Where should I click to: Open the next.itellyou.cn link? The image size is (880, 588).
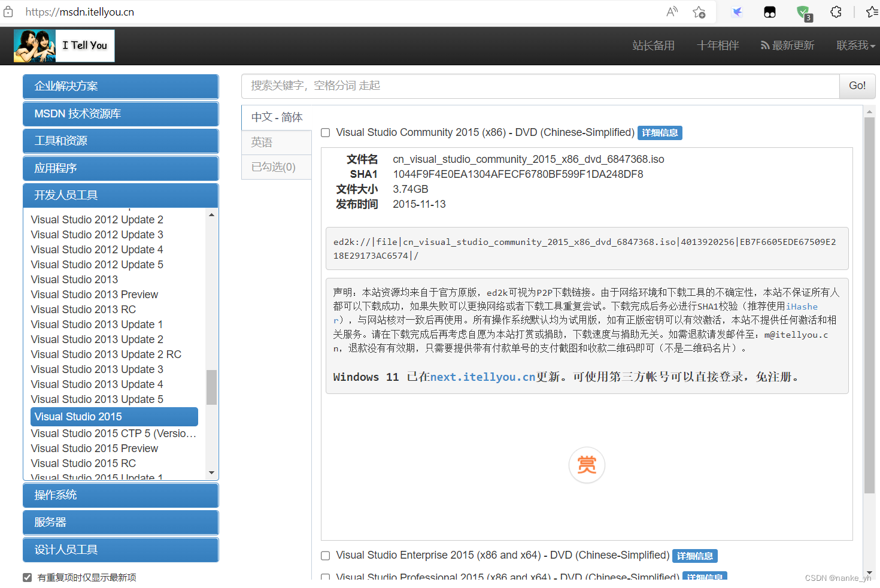tap(483, 377)
